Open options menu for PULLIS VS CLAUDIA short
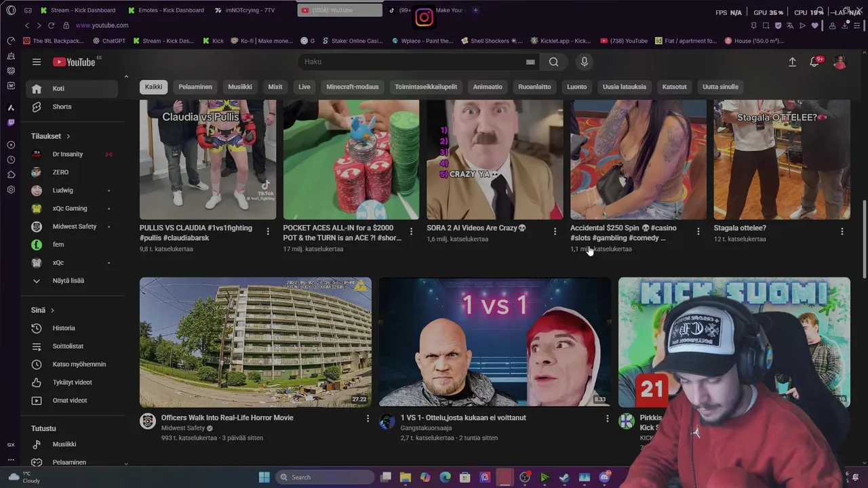 [268, 232]
